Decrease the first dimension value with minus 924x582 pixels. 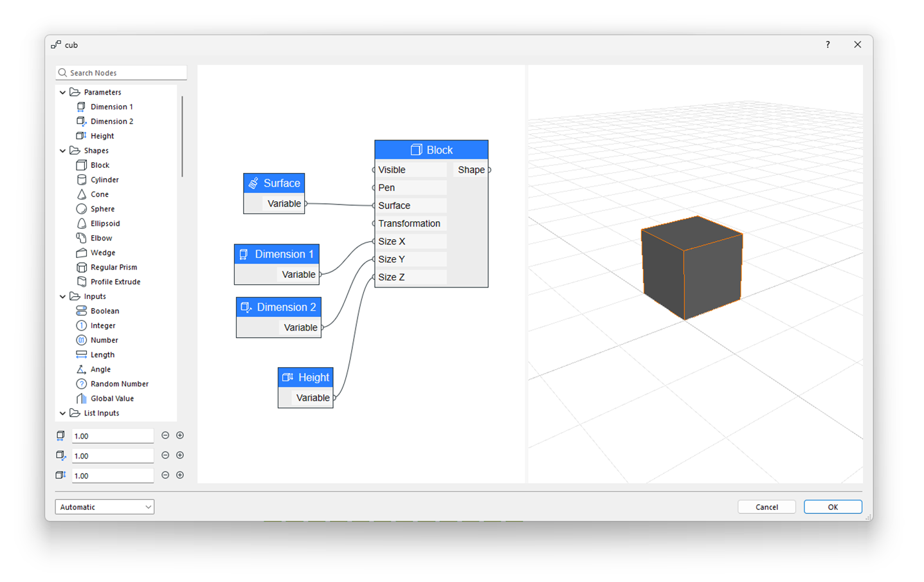coord(165,435)
